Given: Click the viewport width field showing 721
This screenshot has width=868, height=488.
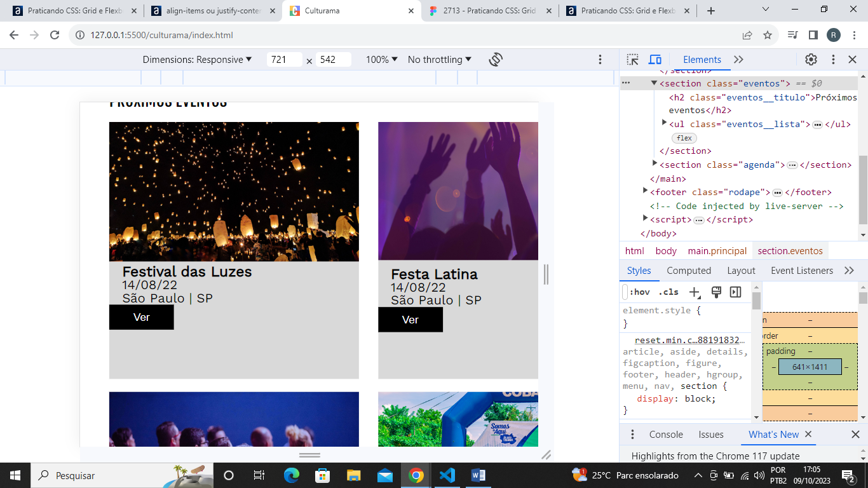Looking at the screenshot, I should (284, 59).
